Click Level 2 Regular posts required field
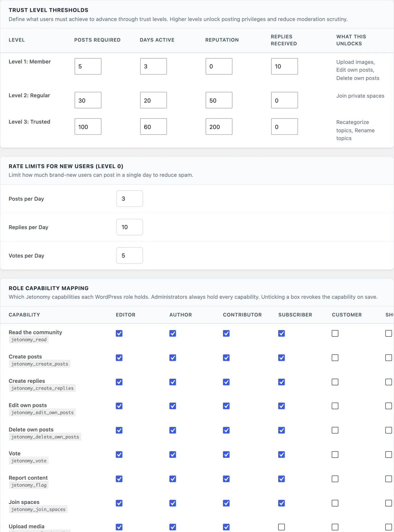Screen dimensions: 394x532 pos(88,100)
